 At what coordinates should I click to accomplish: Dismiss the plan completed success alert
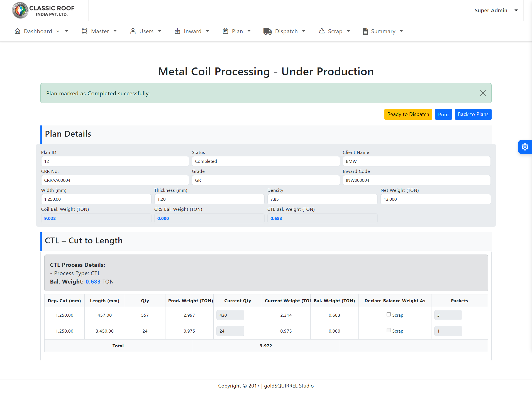[483, 93]
